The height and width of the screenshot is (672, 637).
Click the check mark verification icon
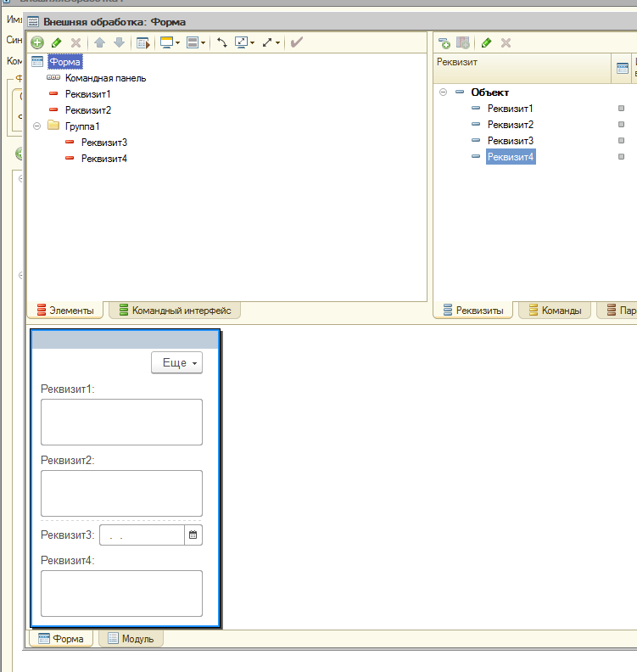(x=296, y=42)
